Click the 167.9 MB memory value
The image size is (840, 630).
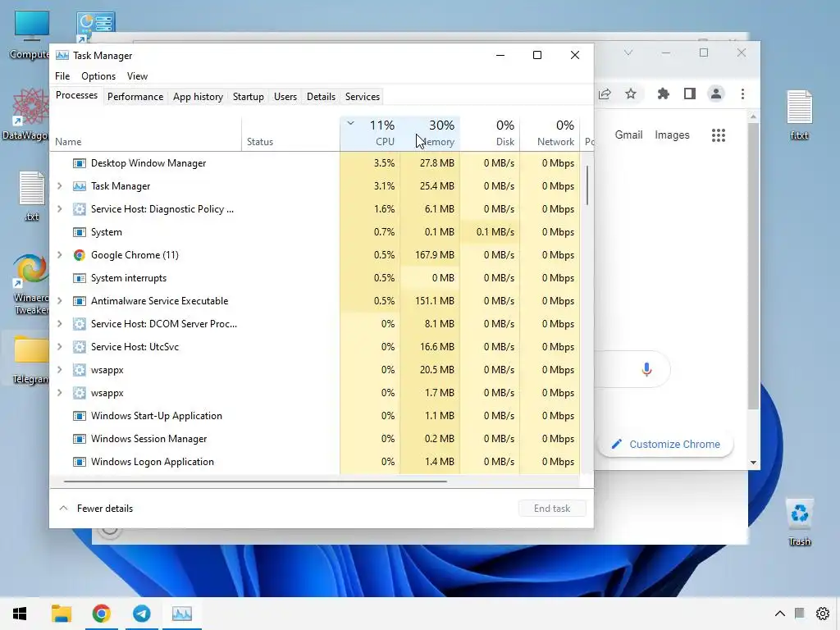tap(435, 255)
